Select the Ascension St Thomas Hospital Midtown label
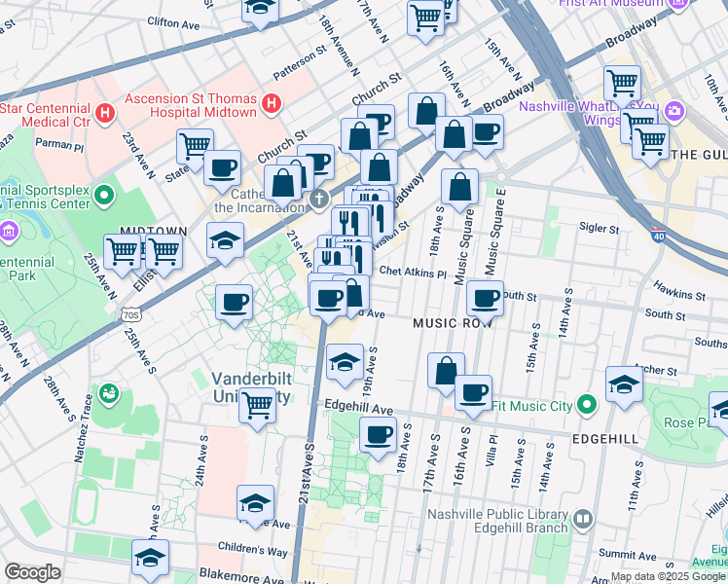728x584 pixels. click(x=191, y=105)
